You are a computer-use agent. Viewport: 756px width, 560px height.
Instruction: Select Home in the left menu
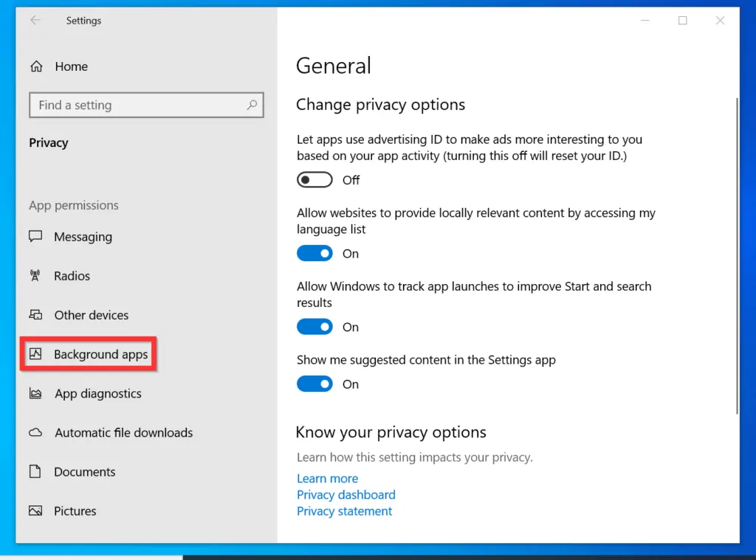(x=70, y=66)
